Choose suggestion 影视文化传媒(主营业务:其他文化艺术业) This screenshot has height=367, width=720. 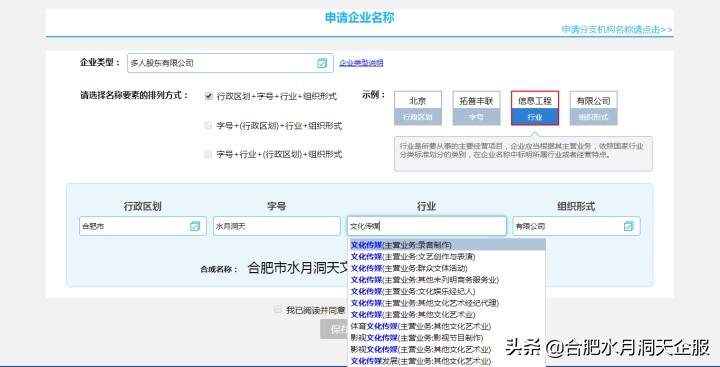pos(446,350)
